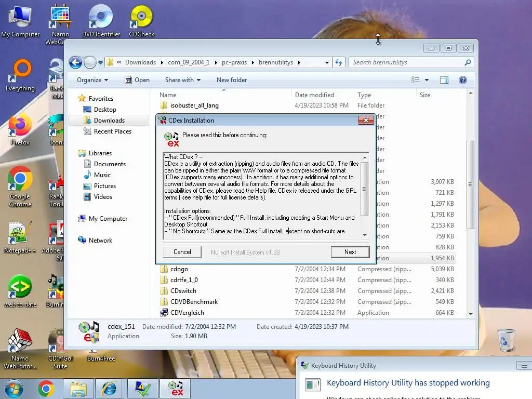Screen dimensions: 532x399
Task: Click the scroll-up arrow in the CDex readme box
Action: point(365,157)
